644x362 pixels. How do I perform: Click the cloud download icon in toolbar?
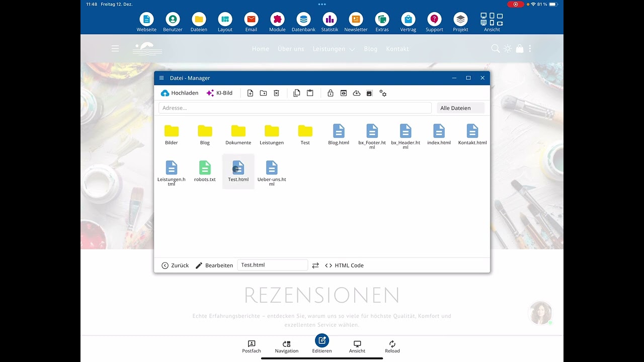click(357, 93)
